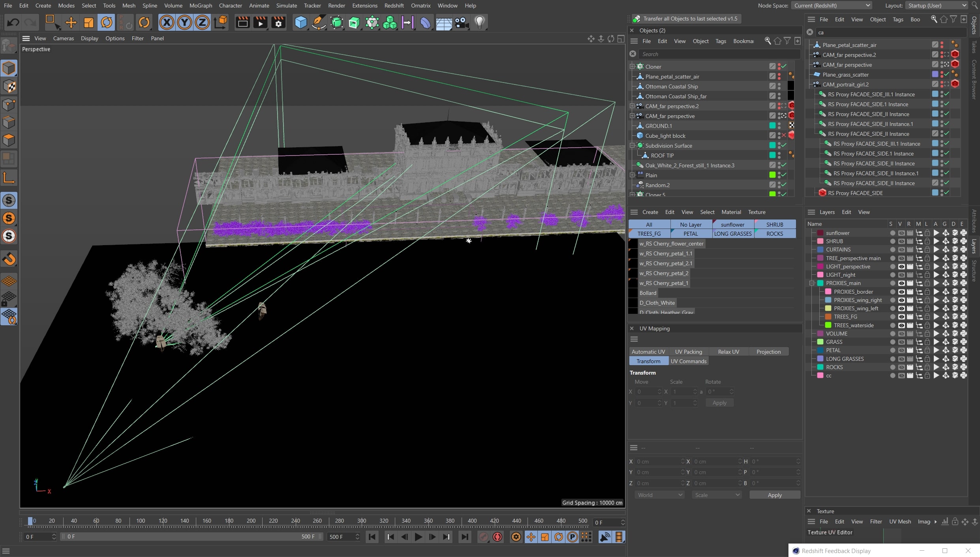
Task: Expand the Plain effector row
Action: click(x=632, y=175)
